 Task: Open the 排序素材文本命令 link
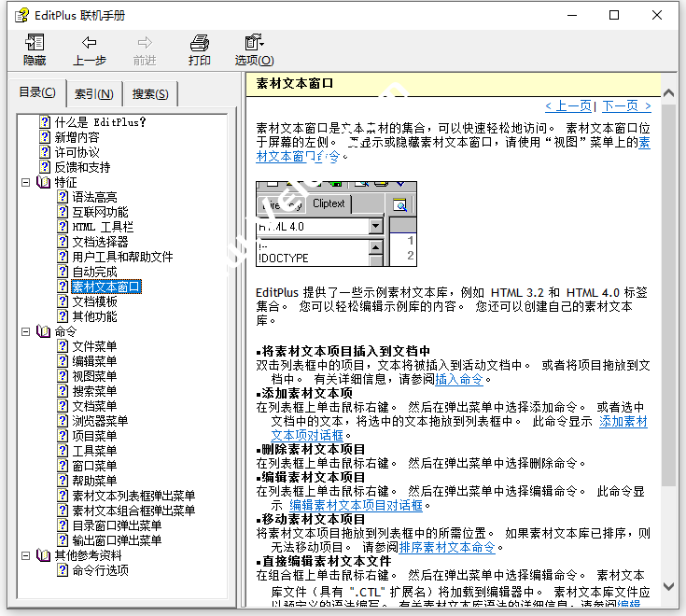click(446, 547)
